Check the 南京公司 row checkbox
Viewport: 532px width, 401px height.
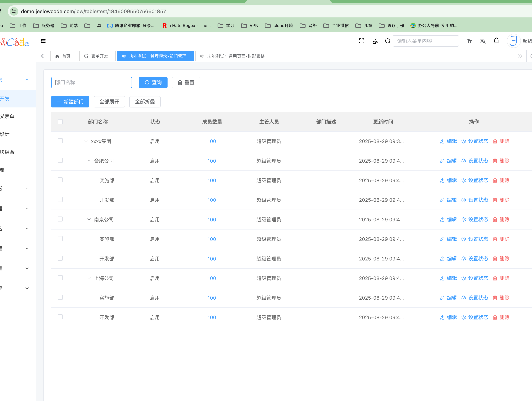click(60, 219)
